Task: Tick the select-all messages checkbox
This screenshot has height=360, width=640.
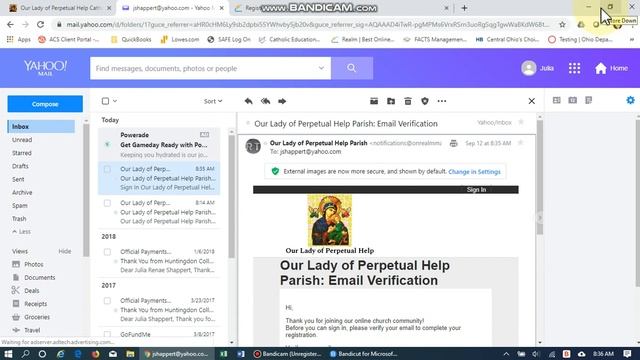Action: tap(105, 101)
